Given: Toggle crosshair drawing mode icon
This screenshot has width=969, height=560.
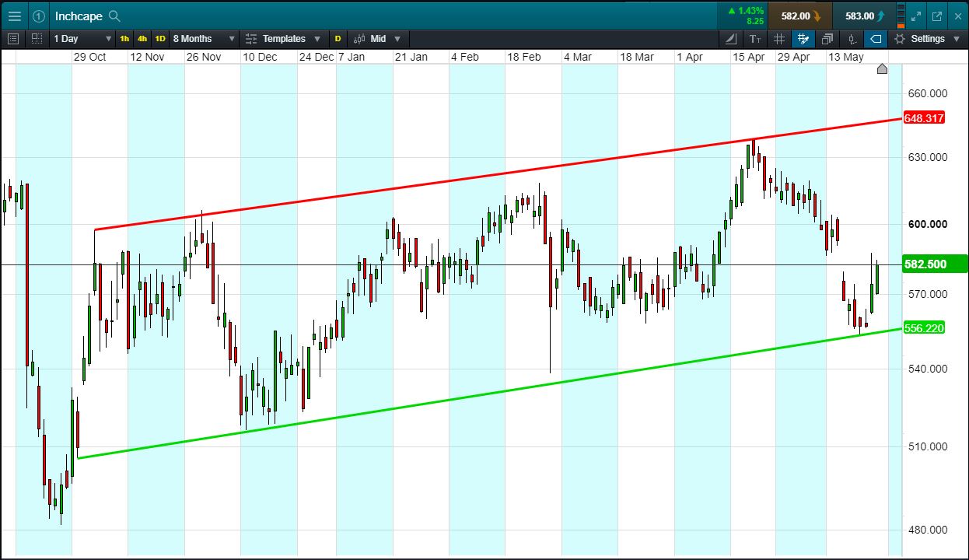Looking at the screenshot, I should [x=803, y=38].
